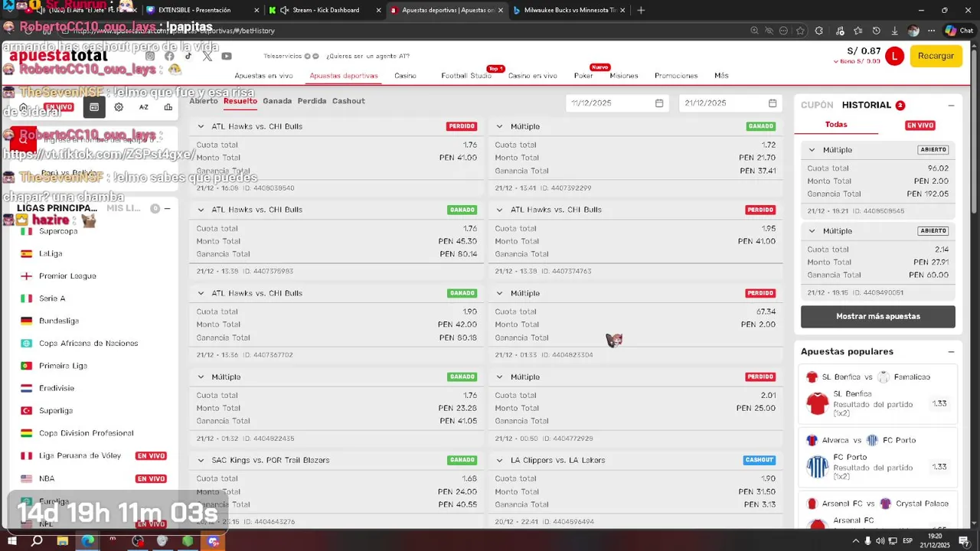Open Edge browser from taskbar
This screenshot has height=551, width=980.
point(88,541)
